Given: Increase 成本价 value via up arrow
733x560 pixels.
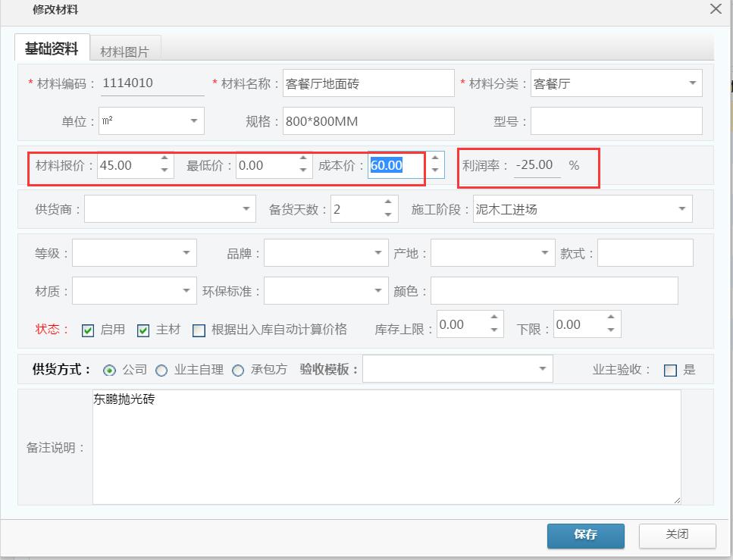Looking at the screenshot, I should [437, 158].
